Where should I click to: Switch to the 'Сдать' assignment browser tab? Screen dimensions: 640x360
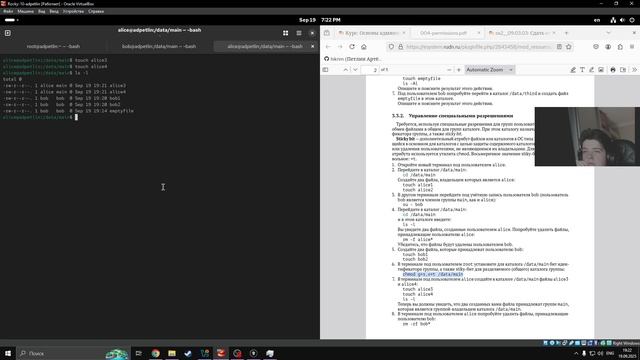click(x=522, y=33)
